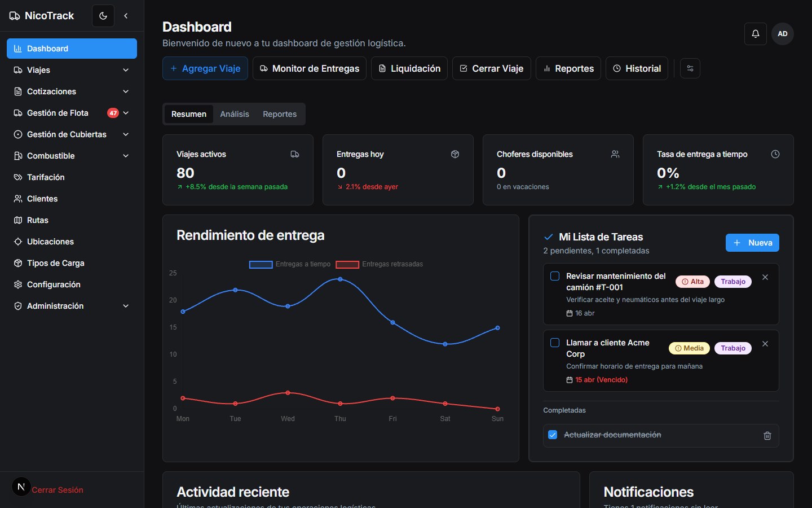The height and width of the screenshot is (508, 812).
Task: Open Rutas from the sidebar
Action: pos(72,220)
